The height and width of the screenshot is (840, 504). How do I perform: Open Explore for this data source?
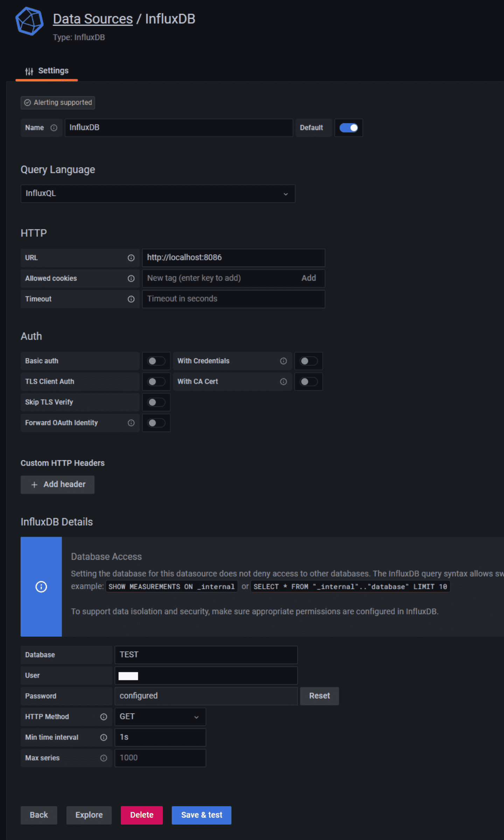coord(89,815)
